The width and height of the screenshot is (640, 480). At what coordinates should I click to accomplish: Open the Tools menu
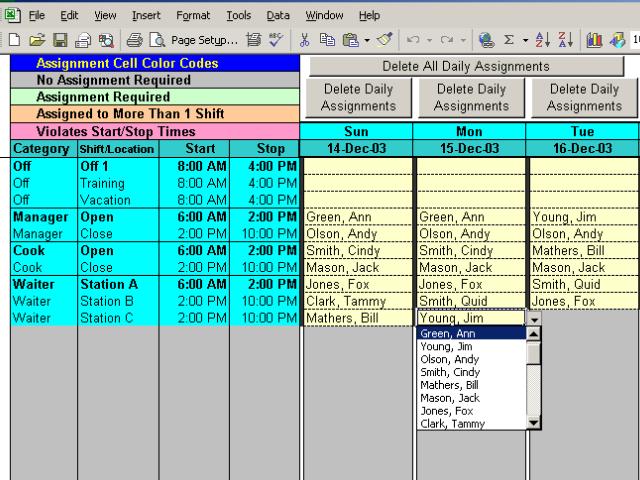tap(239, 16)
